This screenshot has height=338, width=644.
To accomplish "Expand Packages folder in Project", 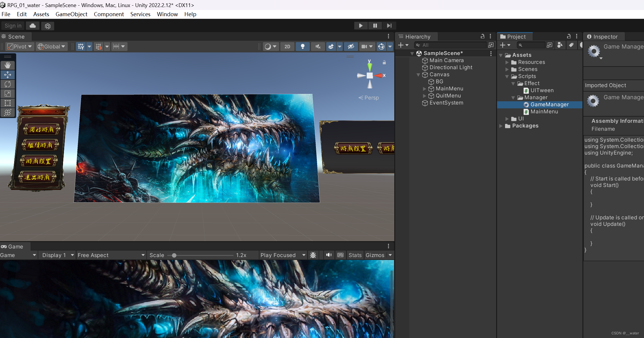I will click(501, 126).
